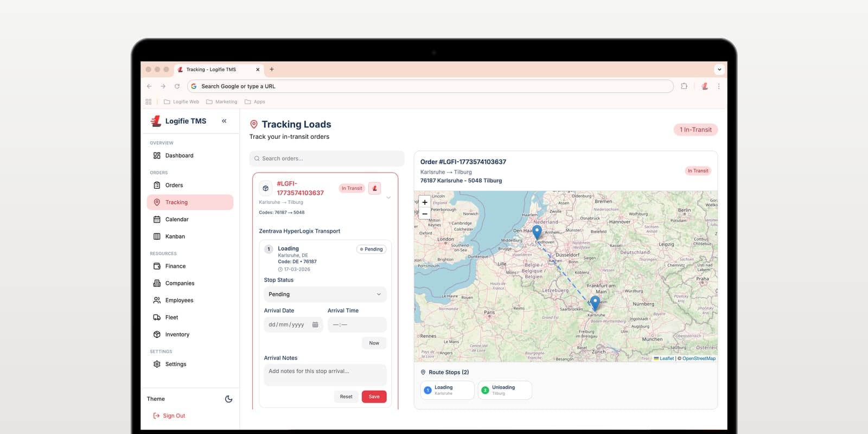Image resolution: width=868 pixels, height=434 pixels.
Task: Set arrival time to Now
Action: pyautogui.click(x=374, y=343)
